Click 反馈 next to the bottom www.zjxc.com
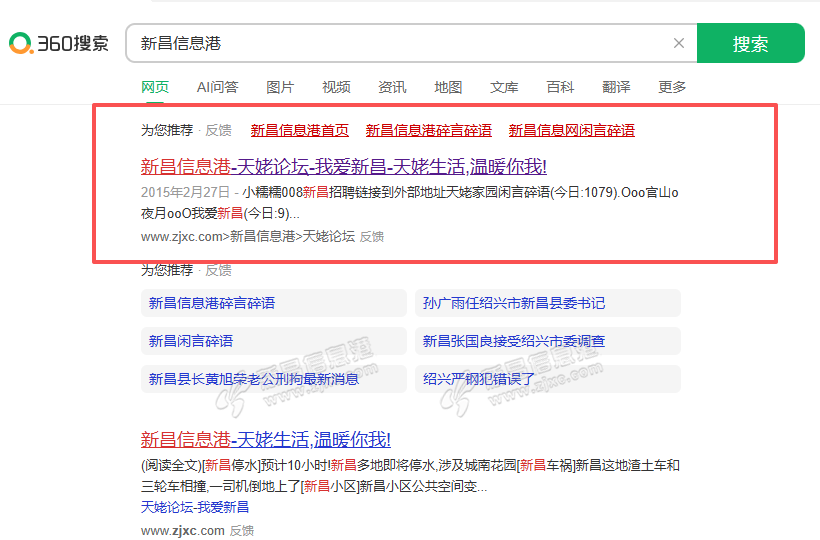The height and width of the screenshot is (540, 820). tap(242, 531)
